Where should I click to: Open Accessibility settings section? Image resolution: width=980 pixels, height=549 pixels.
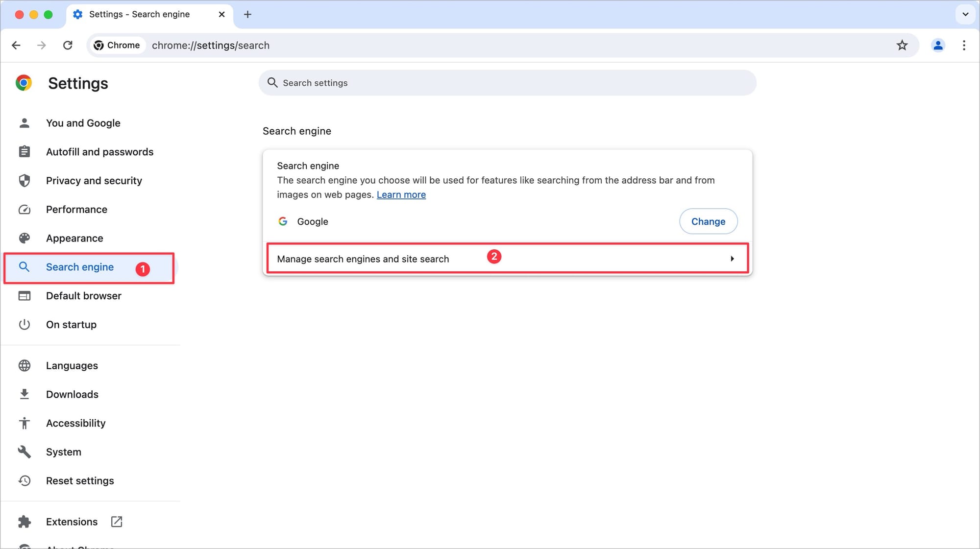click(x=75, y=423)
